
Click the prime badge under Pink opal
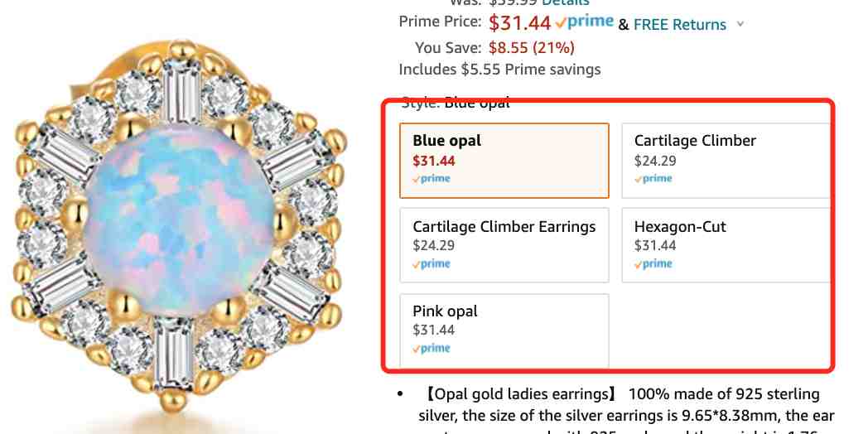(x=432, y=349)
